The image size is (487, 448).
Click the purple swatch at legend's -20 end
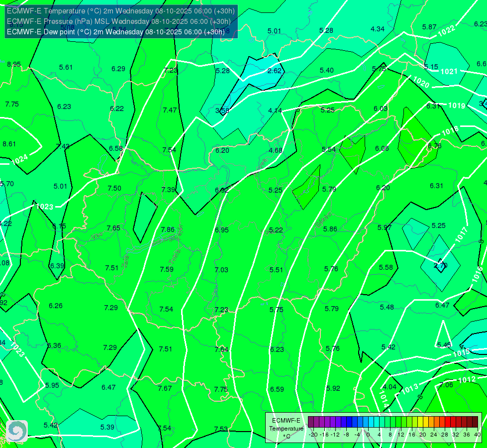(310, 422)
